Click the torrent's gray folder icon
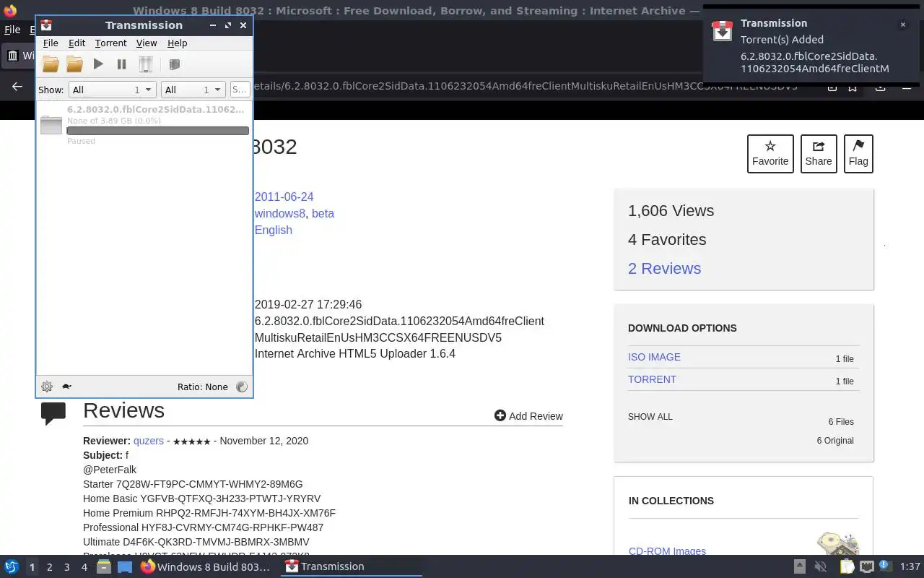Image resolution: width=924 pixels, height=578 pixels. click(51, 125)
